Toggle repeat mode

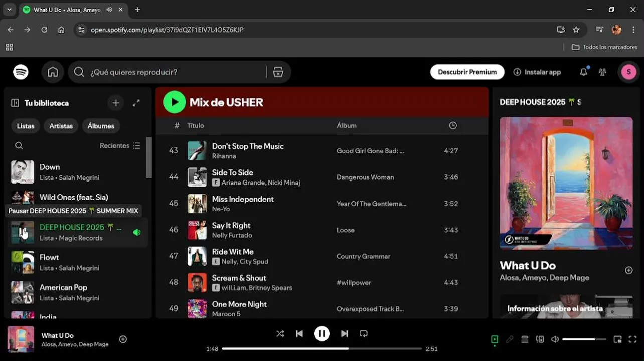pos(364,334)
